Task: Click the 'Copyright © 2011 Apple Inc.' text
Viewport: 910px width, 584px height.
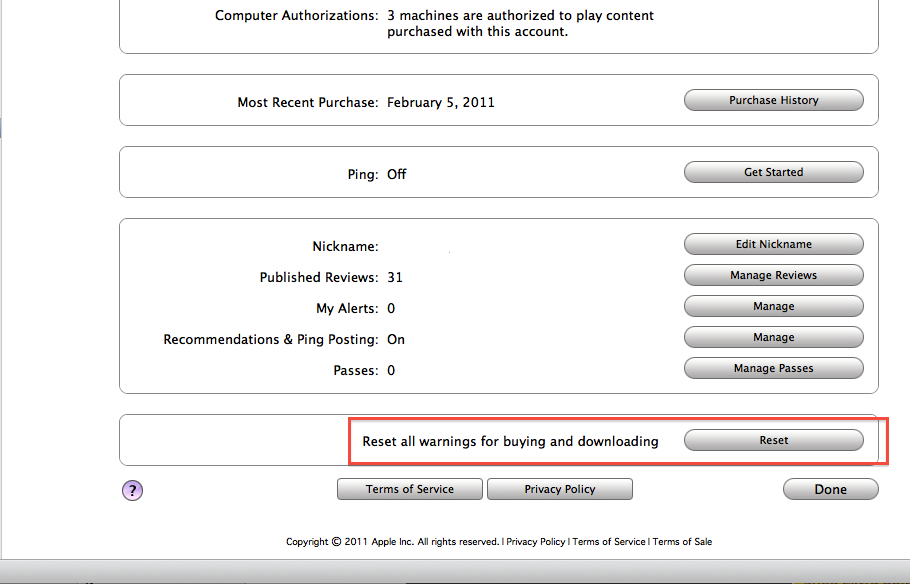Action: [x=349, y=542]
